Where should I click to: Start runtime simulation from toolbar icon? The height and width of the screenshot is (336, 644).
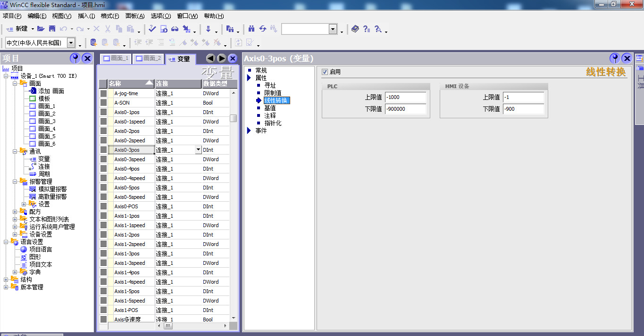click(163, 29)
